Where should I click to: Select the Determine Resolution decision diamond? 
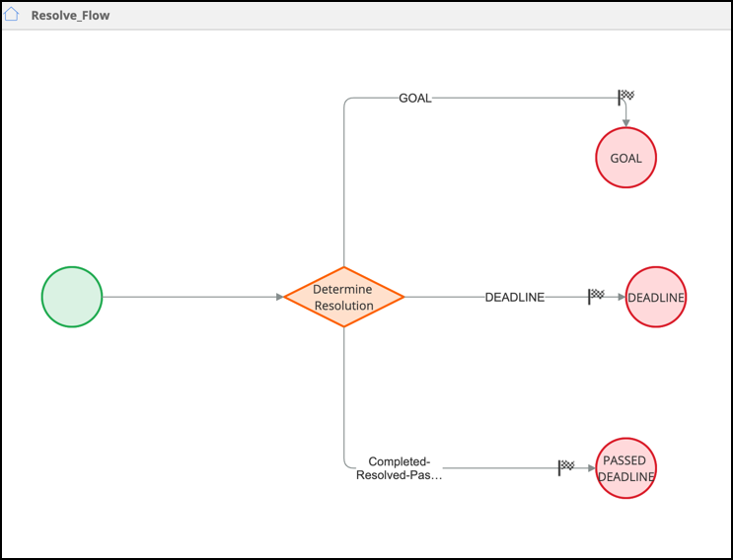point(344,297)
